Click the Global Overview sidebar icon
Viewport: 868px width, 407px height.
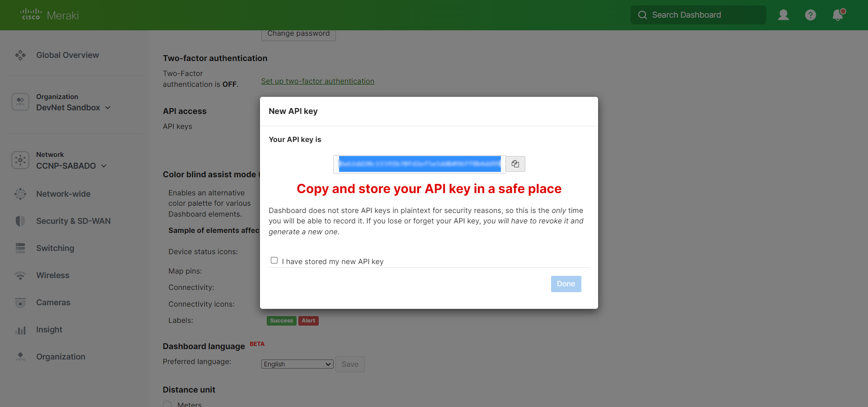[x=20, y=55]
